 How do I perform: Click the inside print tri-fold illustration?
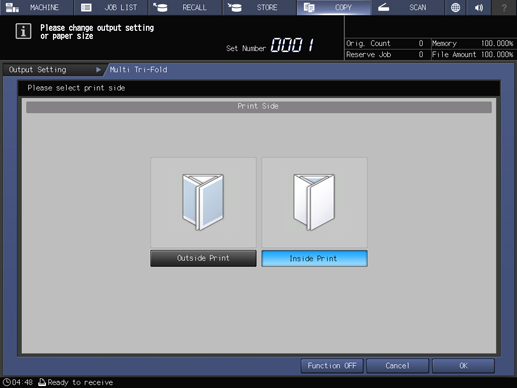tap(314, 202)
